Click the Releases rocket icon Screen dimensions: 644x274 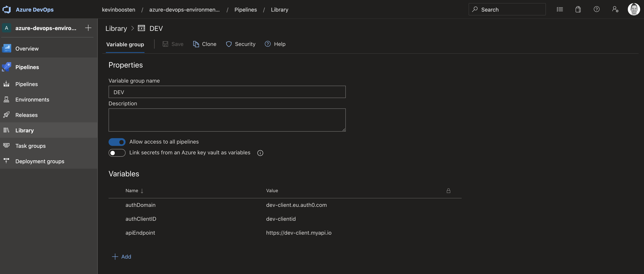7,115
